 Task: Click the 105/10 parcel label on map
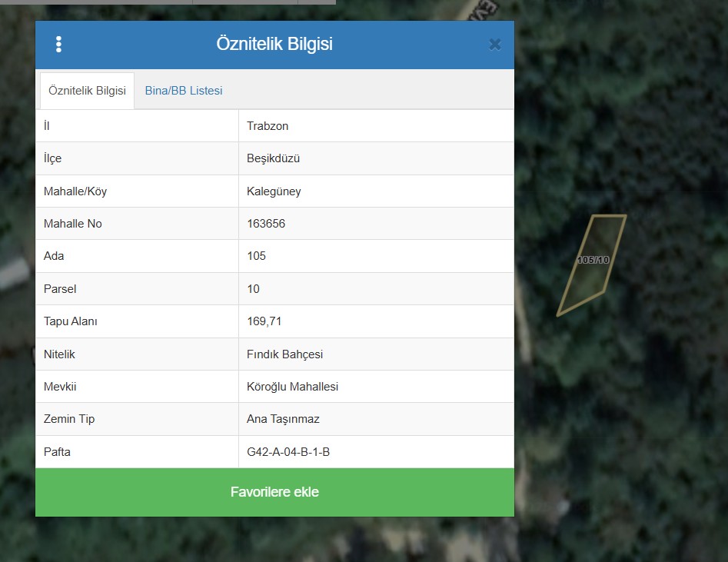[593, 260]
